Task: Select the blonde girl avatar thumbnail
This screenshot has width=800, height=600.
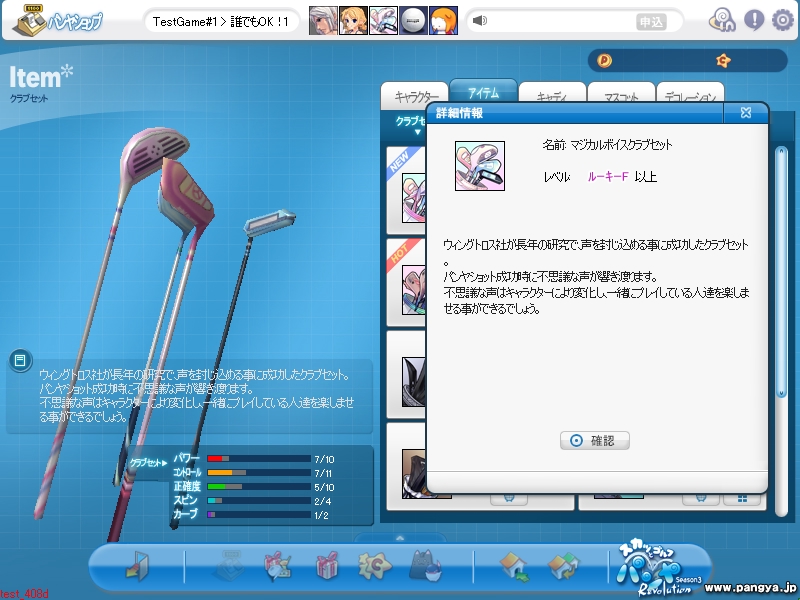Action: [353, 20]
